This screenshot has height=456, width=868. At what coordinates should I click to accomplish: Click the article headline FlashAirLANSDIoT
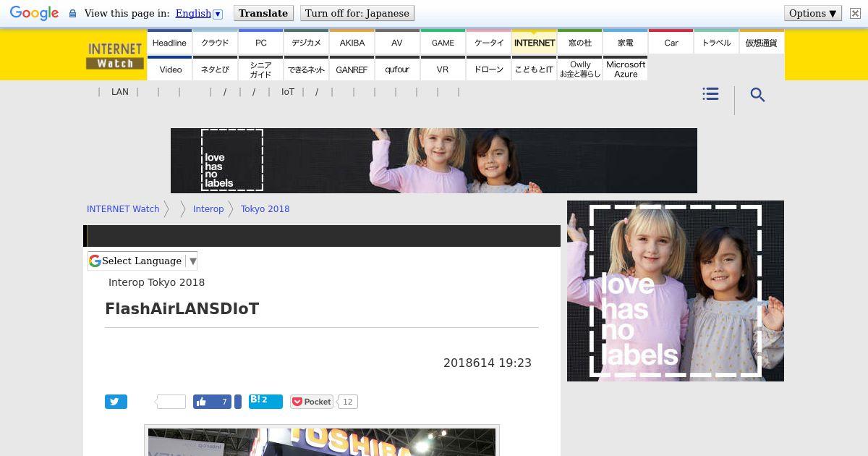point(182,309)
